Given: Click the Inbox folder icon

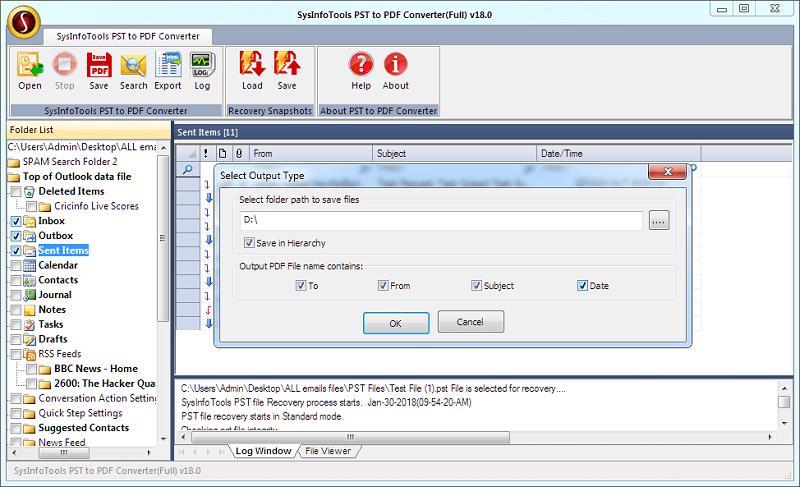Looking at the screenshot, I should tap(30, 221).
